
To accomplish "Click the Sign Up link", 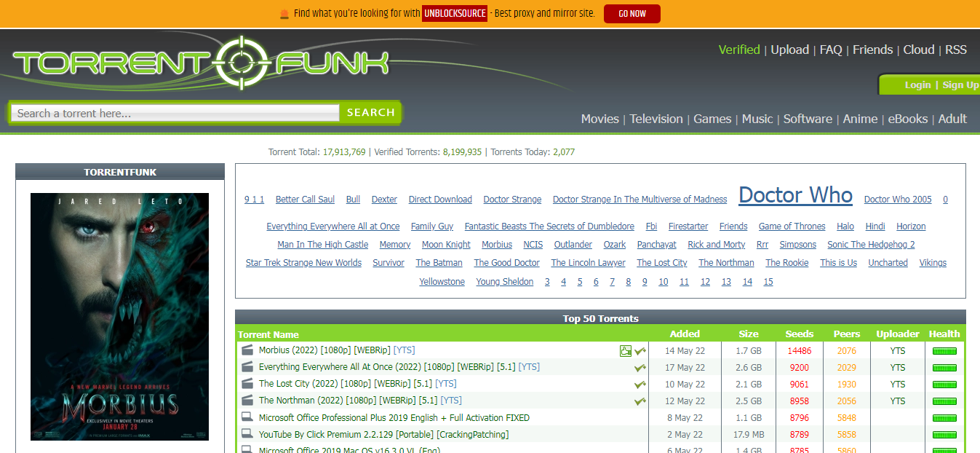I will 960,85.
